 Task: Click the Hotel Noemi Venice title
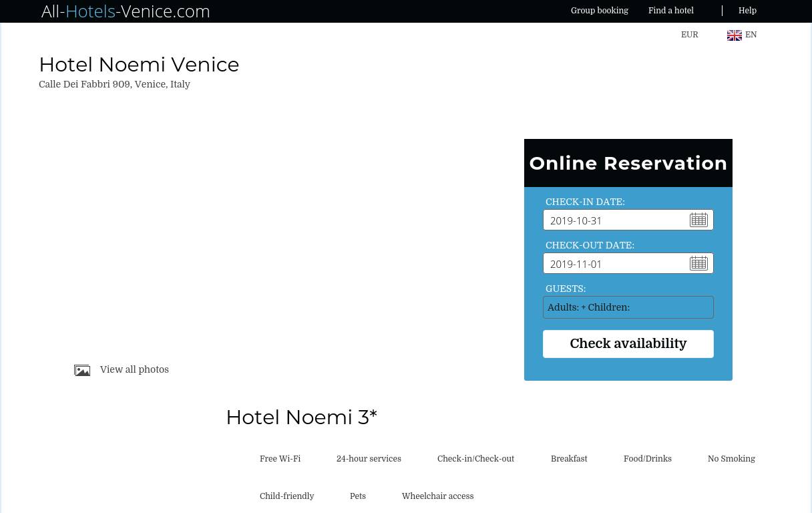point(139,64)
